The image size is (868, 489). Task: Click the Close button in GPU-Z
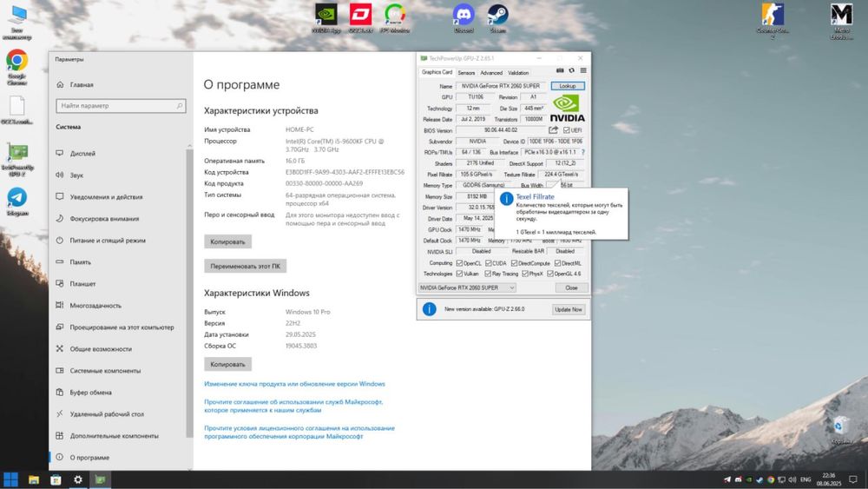point(571,287)
